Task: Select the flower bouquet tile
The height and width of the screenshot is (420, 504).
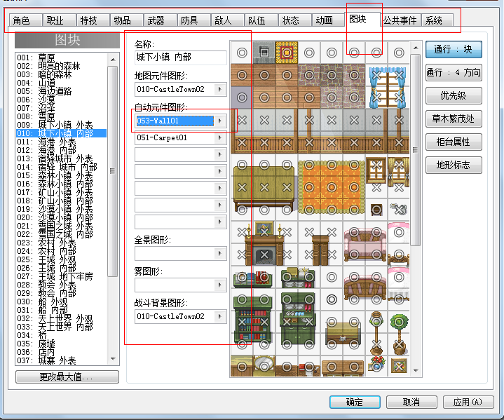Action: (376, 366)
